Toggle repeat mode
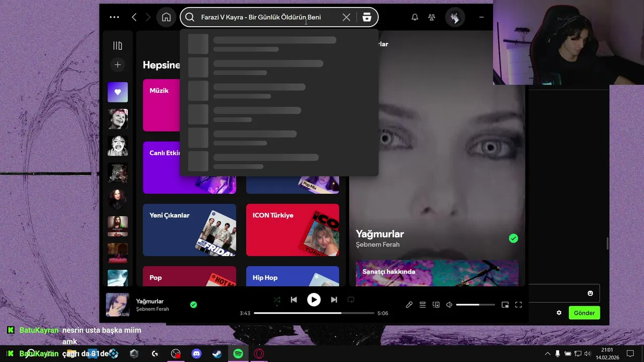The width and height of the screenshot is (644, 362). tap(351, 300)
